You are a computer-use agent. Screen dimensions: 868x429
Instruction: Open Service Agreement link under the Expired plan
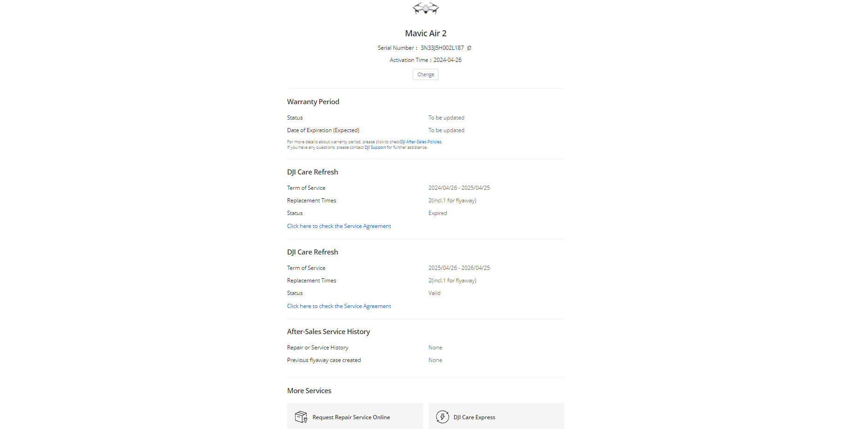pyautogui.click(x=339, y=226)
